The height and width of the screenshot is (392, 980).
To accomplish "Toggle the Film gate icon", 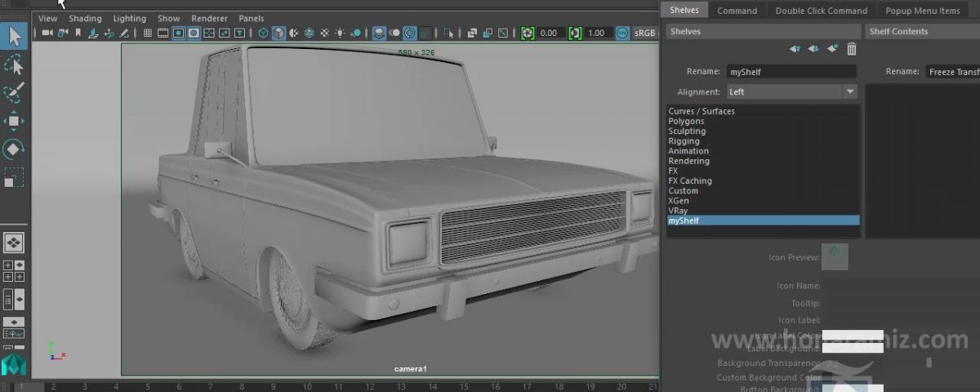I will (163, 33).
